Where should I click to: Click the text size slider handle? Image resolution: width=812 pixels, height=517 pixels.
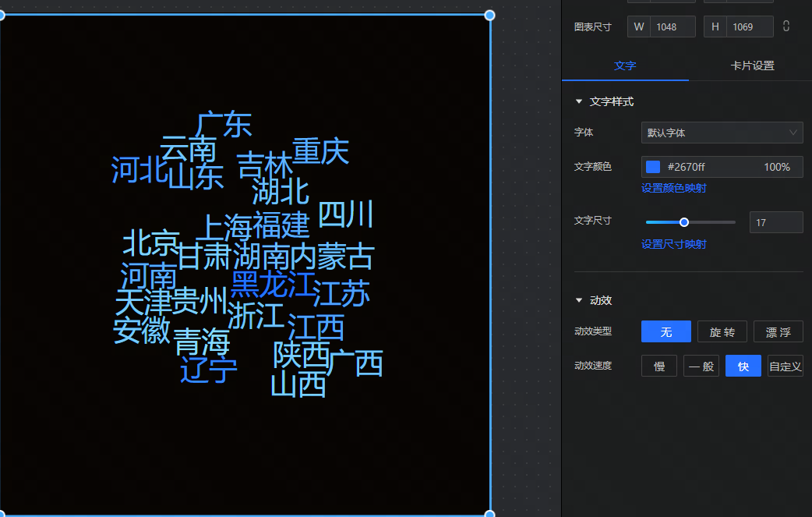684,222
